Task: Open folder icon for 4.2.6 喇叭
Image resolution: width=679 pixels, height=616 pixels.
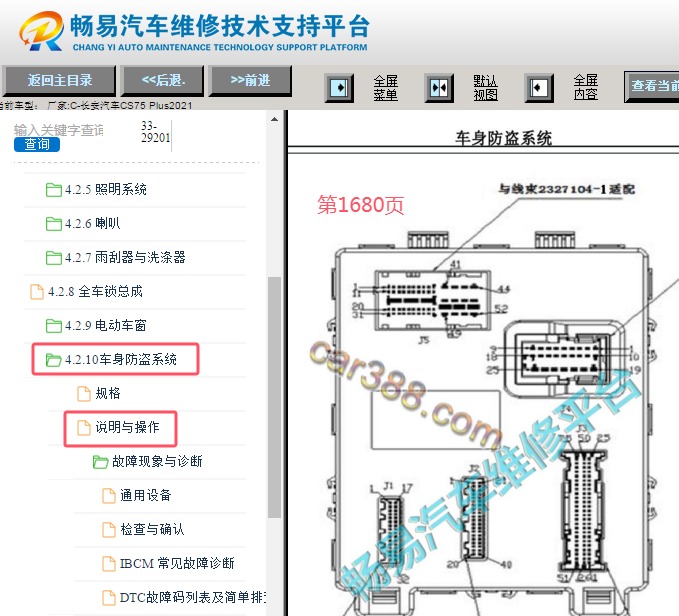Action: point(54,224)
